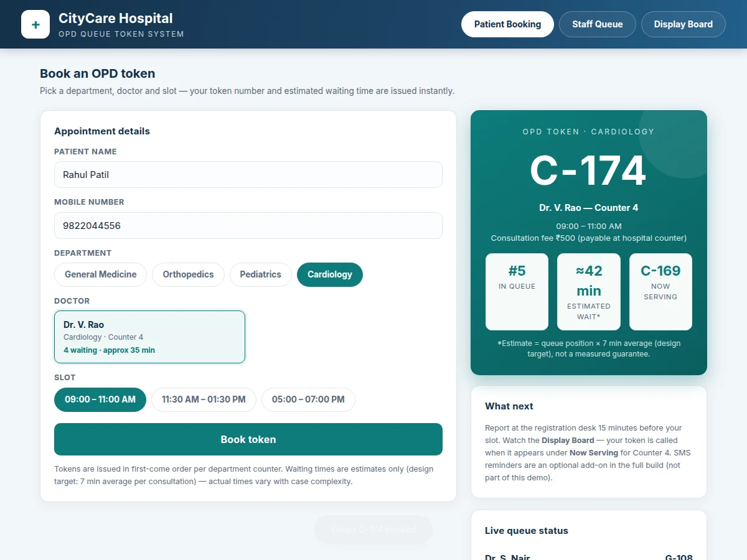Select the Orthopedics department
Viewport: 747px width, 560px height.
189,274
